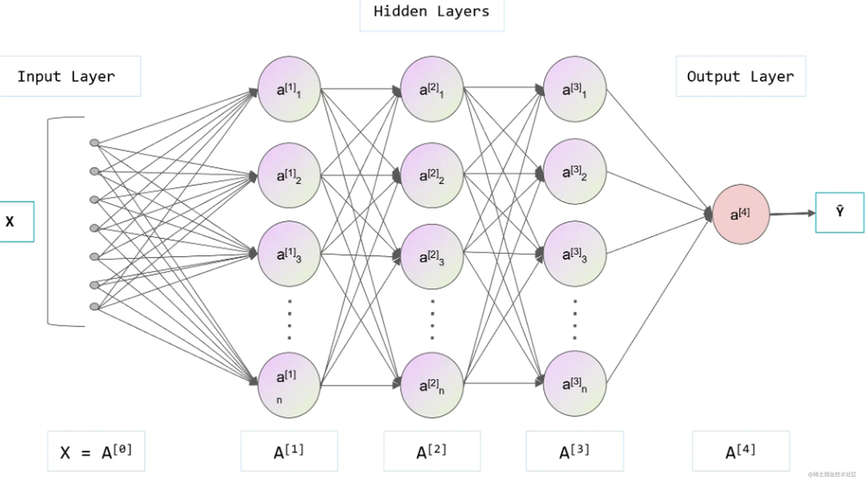Image resolution: width=868 pixels, height=489 pixels.
Task: Click the X equals A[0] label
Action: [96, 454]
